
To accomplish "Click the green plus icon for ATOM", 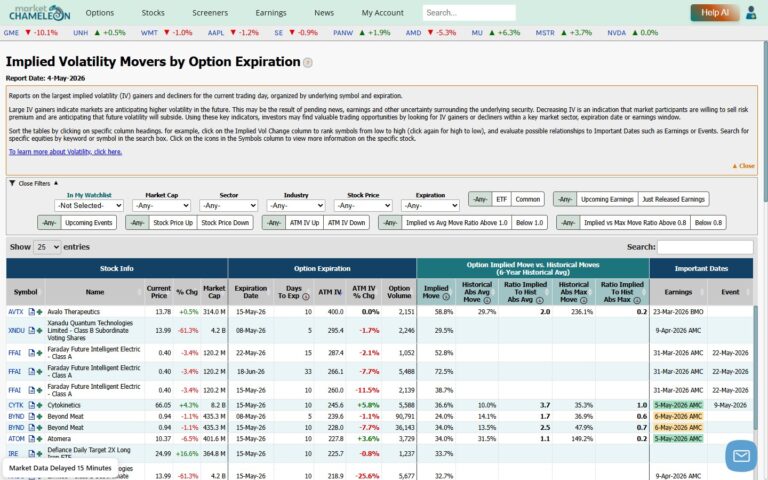I will [39, 439].
